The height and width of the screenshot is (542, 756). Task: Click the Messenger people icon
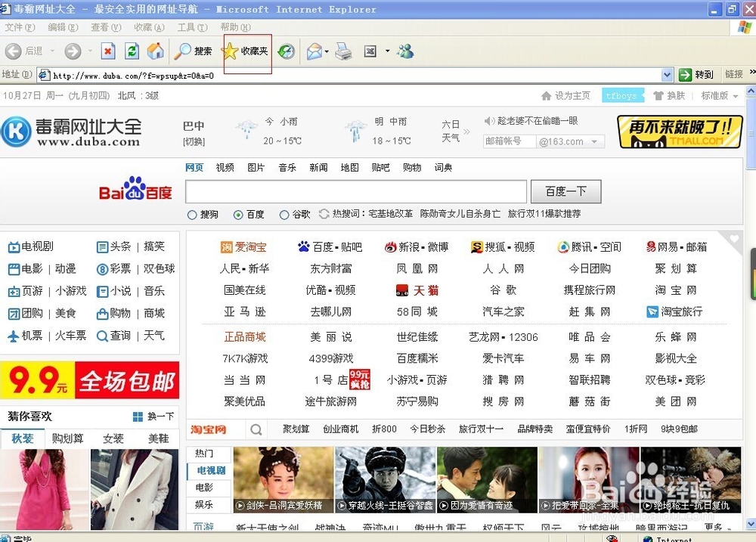(x=405, y=51)
